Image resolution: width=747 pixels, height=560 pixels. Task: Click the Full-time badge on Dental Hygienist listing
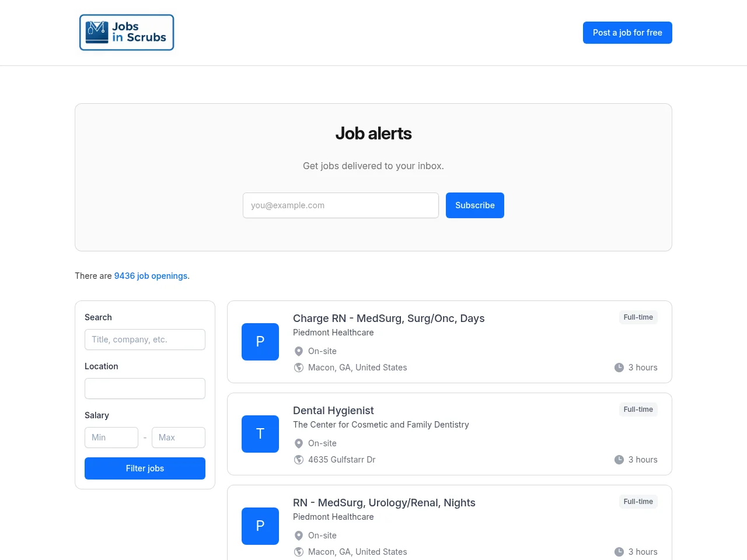coord(638,409)
